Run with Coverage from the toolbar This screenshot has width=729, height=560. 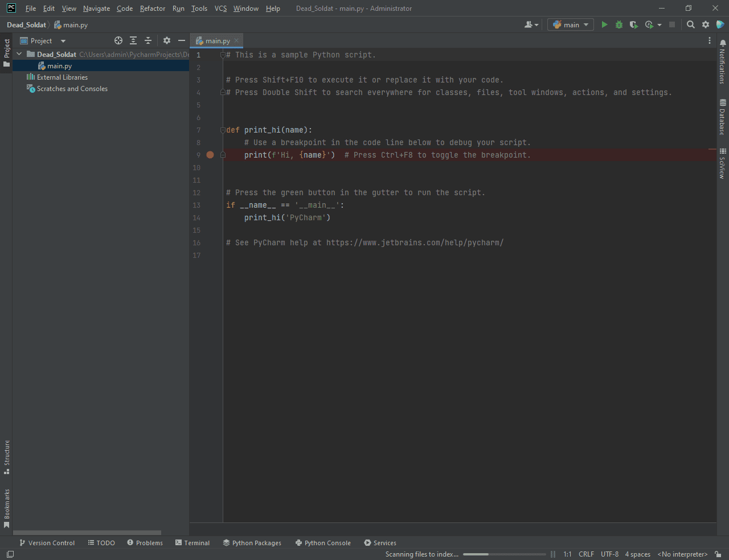click(633, 24)
